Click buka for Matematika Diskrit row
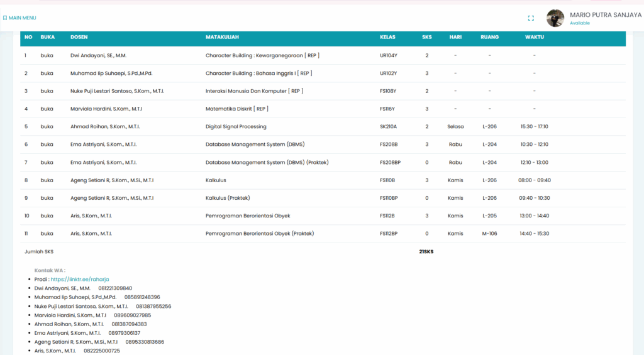The image size is (644, 355). [47, 109]
